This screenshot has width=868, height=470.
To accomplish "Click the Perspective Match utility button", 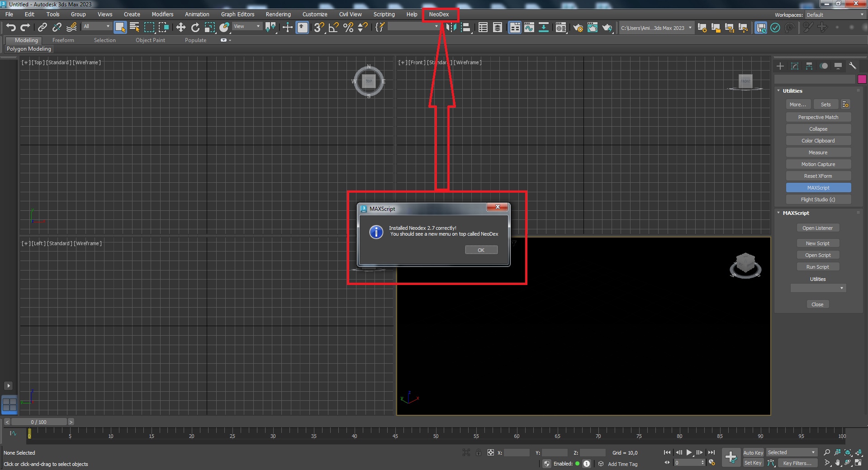I will [x=818, y=117].
